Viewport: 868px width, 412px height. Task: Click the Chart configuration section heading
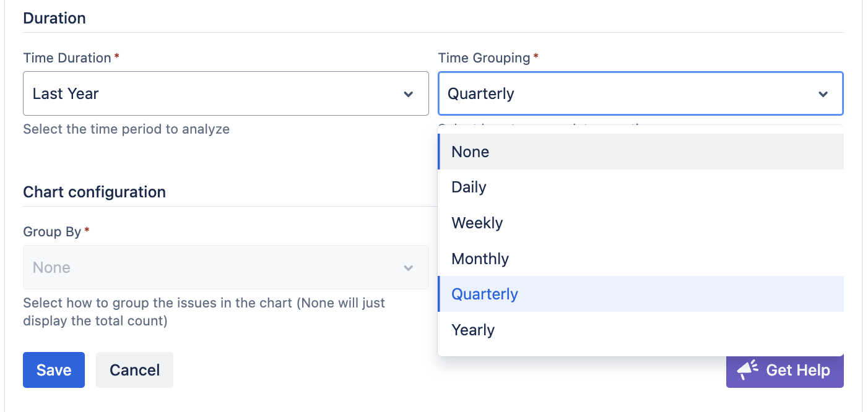(94, 192)
